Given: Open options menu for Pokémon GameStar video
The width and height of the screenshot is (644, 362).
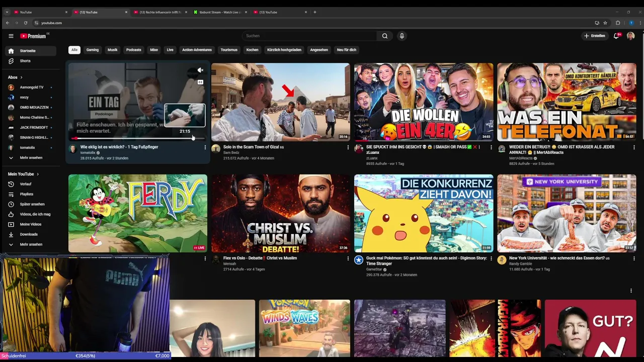Looking at the screenshot, I should point(491,258).
